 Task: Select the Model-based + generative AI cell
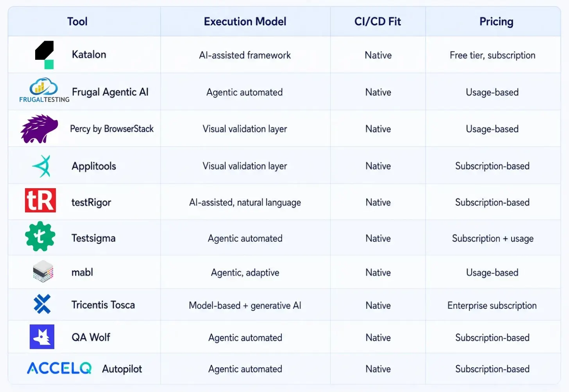click(x=245, y=305)
